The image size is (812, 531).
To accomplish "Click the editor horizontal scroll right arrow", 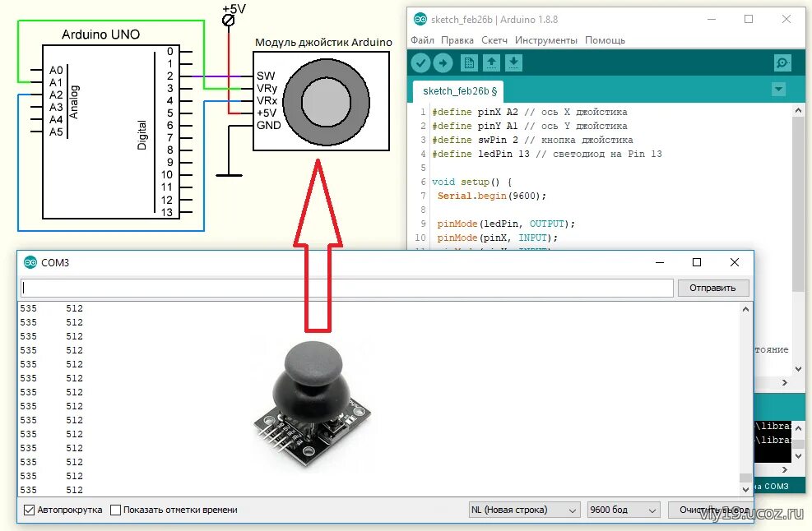I will 785,382.
